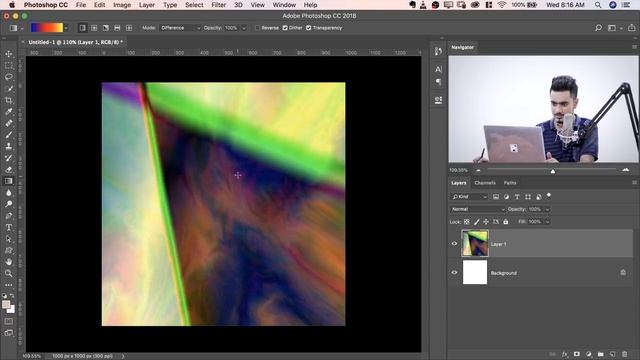This screenshot has width=640, height=360.
Task: Select the Rectangular Marquee tool
Action: point(9,65)
